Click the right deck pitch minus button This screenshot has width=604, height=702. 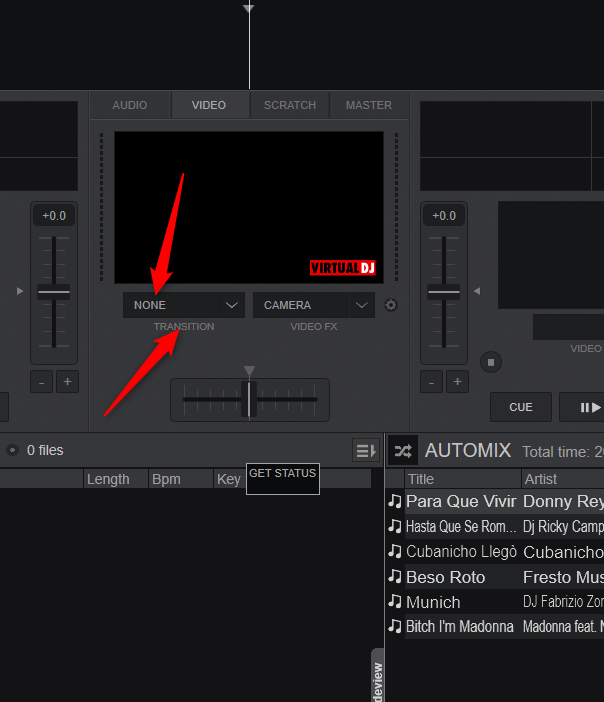(x=432, y=382)
